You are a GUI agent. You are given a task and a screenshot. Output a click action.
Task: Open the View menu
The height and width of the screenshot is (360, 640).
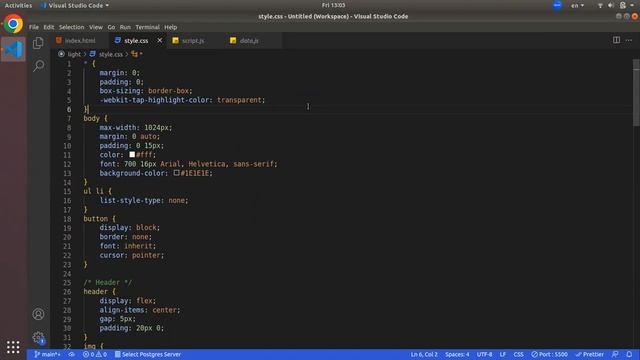[96, 27]
